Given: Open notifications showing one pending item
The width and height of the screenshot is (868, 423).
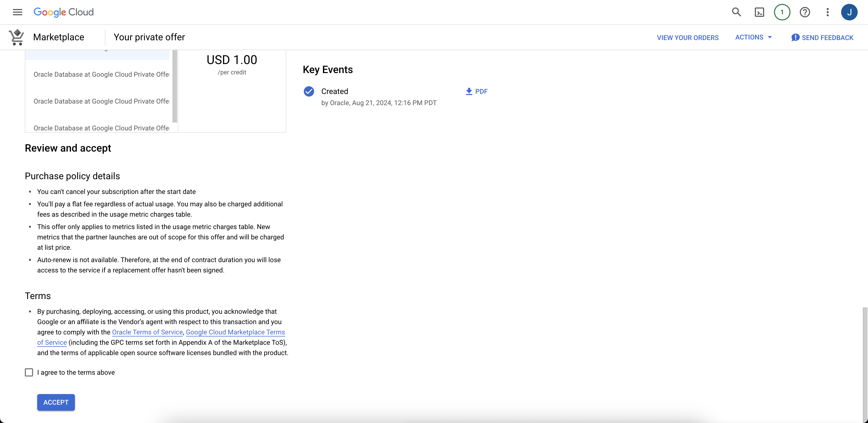Looking at the screenshot, I should 782,12.
